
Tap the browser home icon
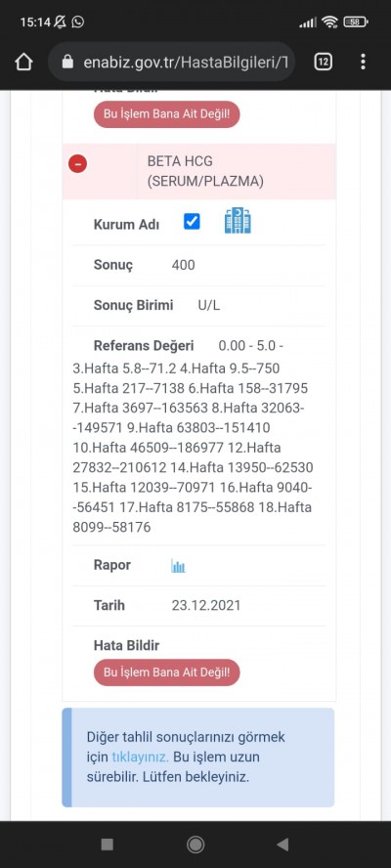pyautogui.click(x=23, y=62)
